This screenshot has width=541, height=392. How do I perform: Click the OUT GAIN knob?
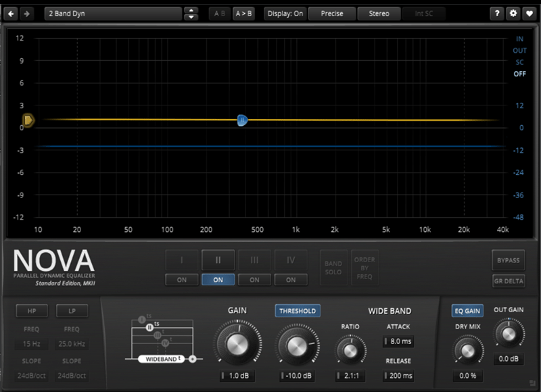coord(509,334)
